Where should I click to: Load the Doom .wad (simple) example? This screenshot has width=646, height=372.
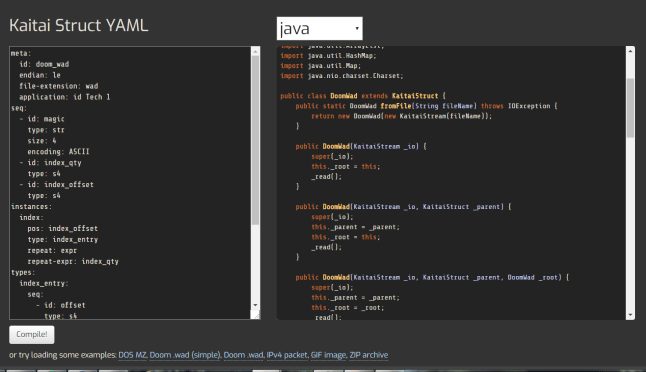coord(185,355)
